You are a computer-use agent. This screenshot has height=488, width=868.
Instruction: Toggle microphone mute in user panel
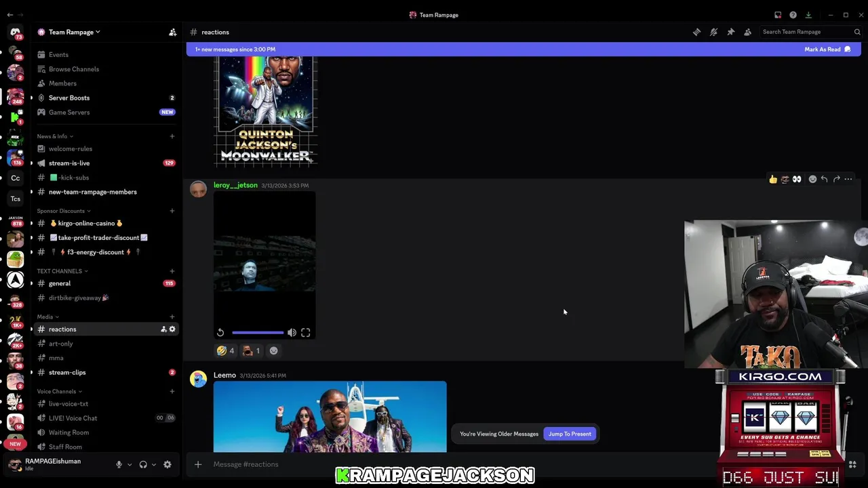(x=119, y=464)
